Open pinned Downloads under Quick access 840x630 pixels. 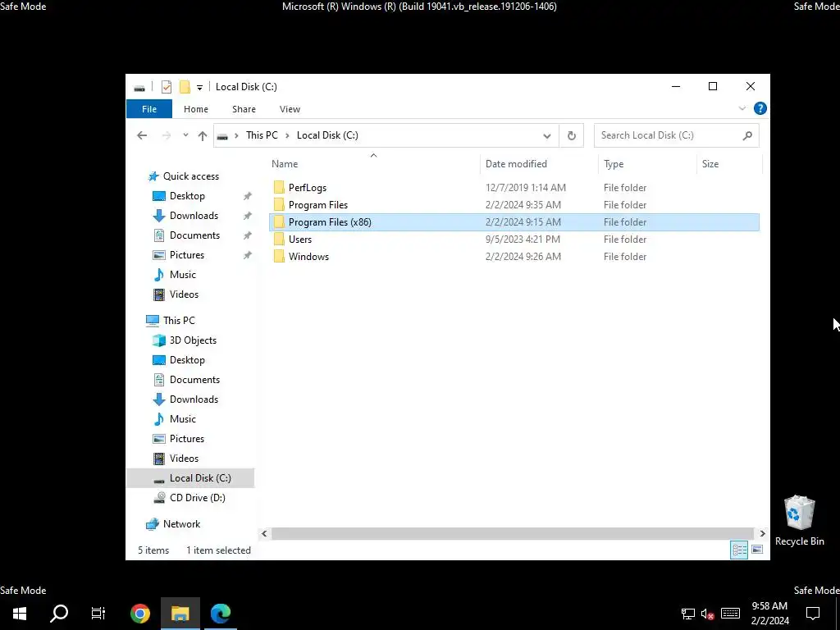194,216
